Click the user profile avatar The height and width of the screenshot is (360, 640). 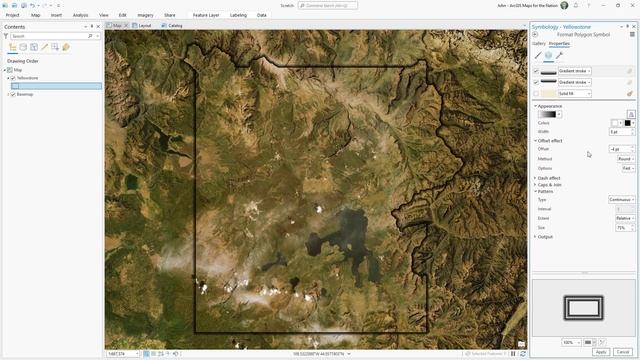564,5
